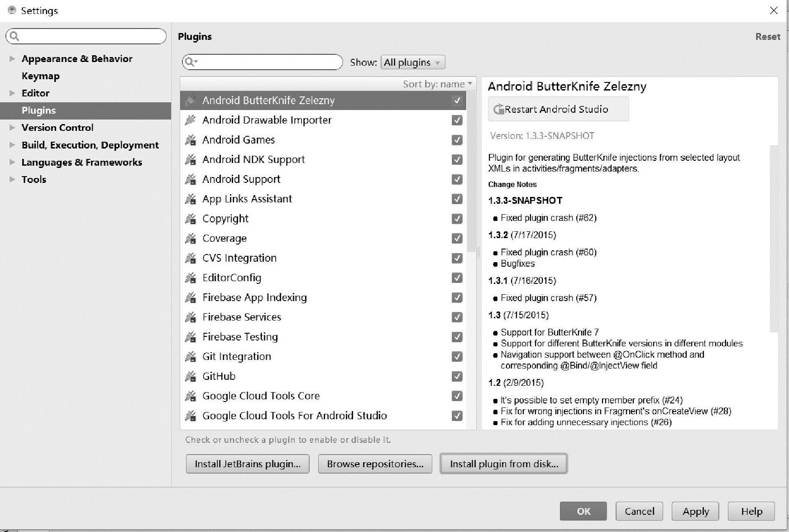Click Install plugin from disk button
This screenshot has width=789, height=532.
504,464
